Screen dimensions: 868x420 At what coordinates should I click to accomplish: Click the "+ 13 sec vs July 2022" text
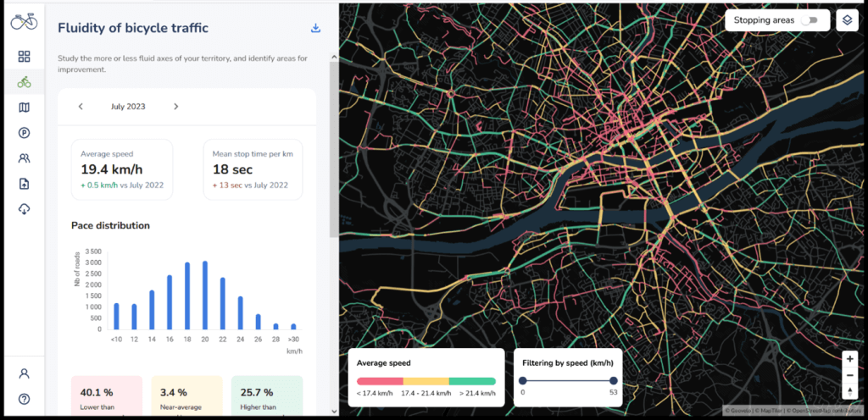tap(250, 185)
